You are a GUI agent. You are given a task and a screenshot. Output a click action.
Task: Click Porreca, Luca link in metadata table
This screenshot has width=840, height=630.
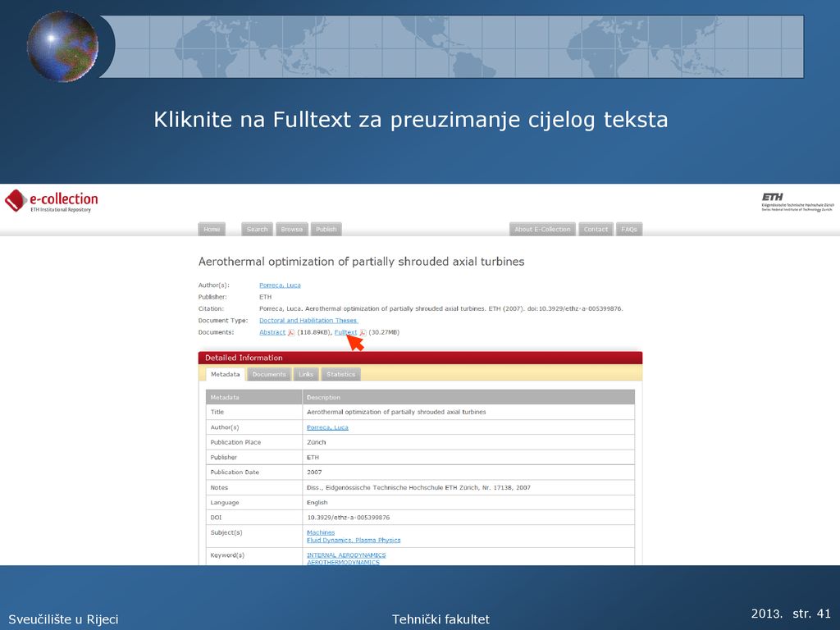(x=327, y=427)
